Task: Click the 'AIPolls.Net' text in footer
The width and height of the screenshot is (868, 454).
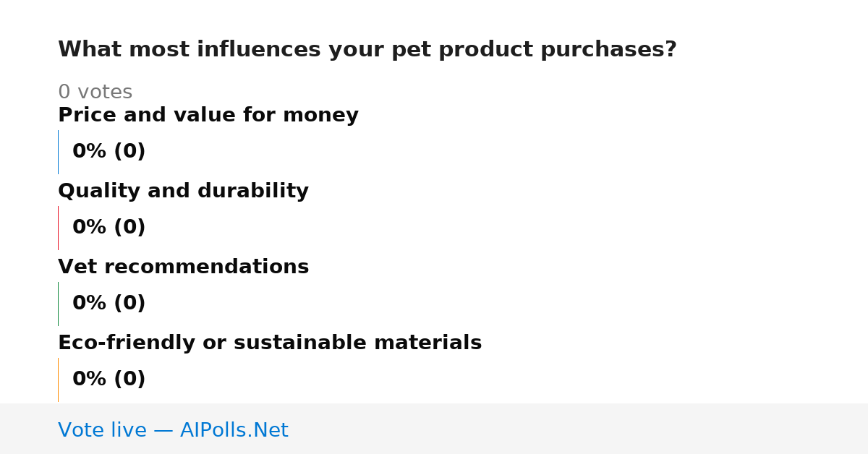Action: pos(234,430)
